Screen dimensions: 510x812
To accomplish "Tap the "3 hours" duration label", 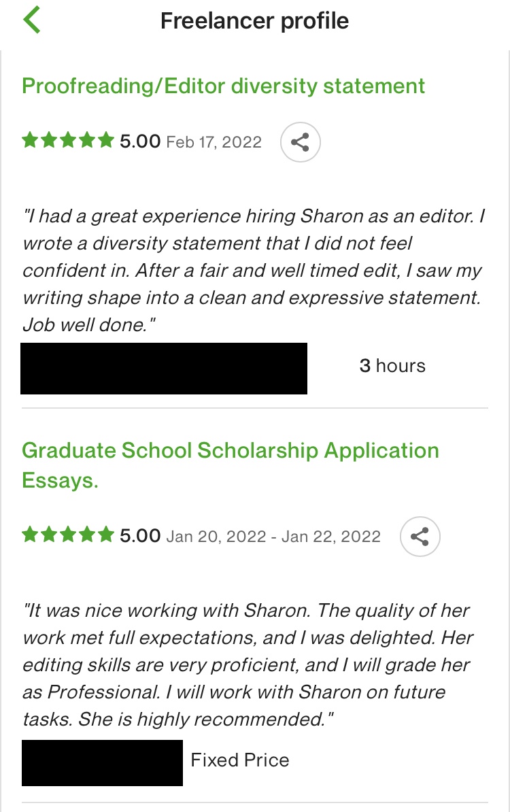I will (x=392, y=366).
